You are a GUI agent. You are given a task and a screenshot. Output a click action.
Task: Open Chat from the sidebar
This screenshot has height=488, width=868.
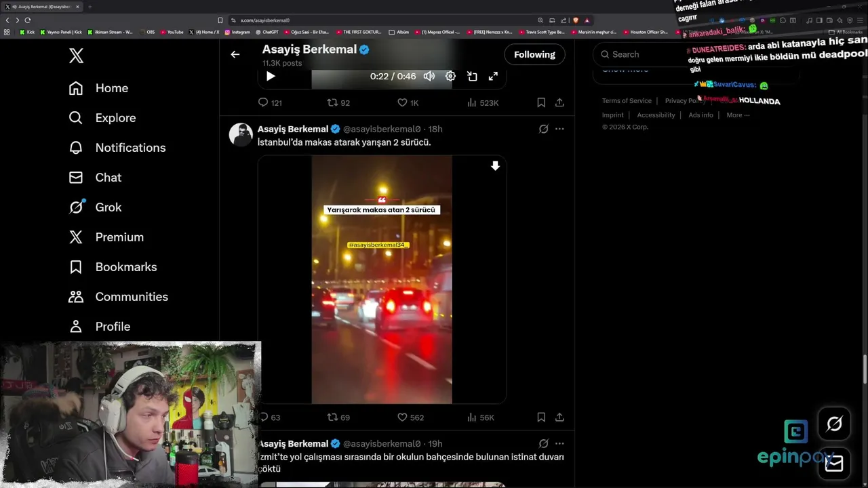pos(95,178)
